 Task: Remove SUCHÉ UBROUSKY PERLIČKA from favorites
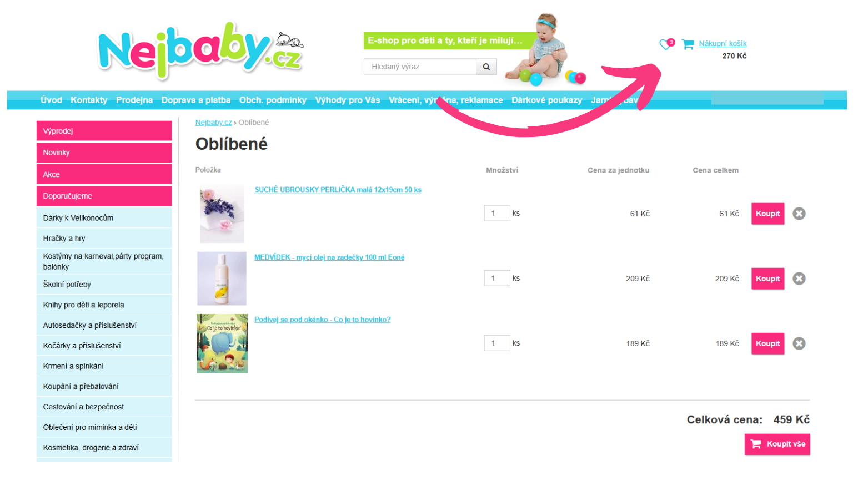tap(799, 214)
